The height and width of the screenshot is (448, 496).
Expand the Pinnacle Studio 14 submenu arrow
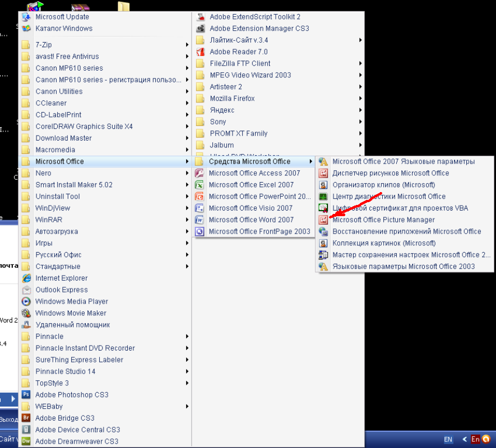click(x=187, y=371)
